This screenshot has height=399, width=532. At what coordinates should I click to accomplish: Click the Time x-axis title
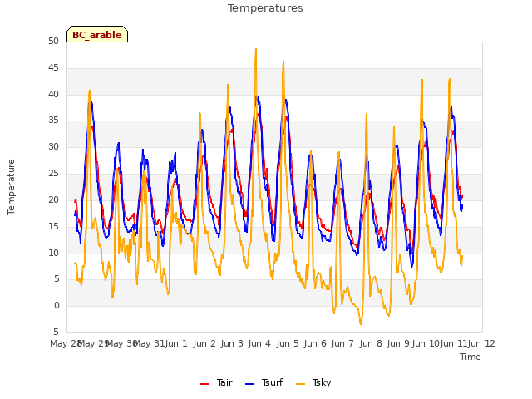470,357
